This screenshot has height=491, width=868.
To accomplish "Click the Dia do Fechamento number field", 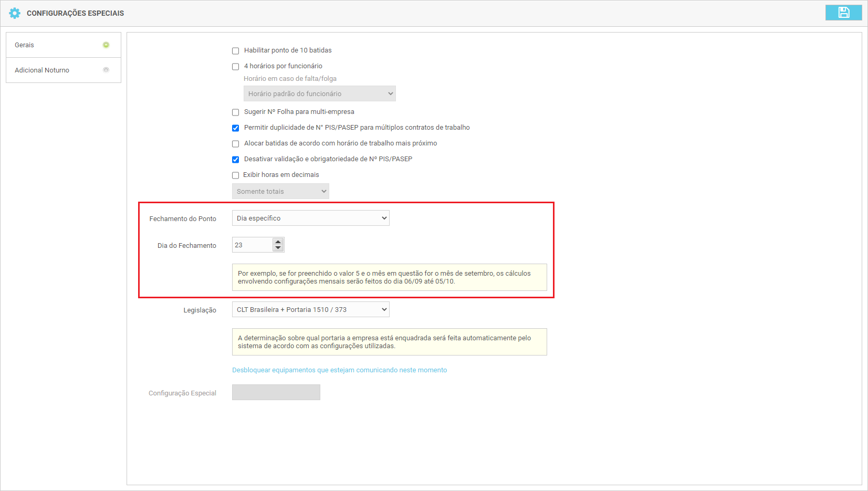I will click(252, 245).
